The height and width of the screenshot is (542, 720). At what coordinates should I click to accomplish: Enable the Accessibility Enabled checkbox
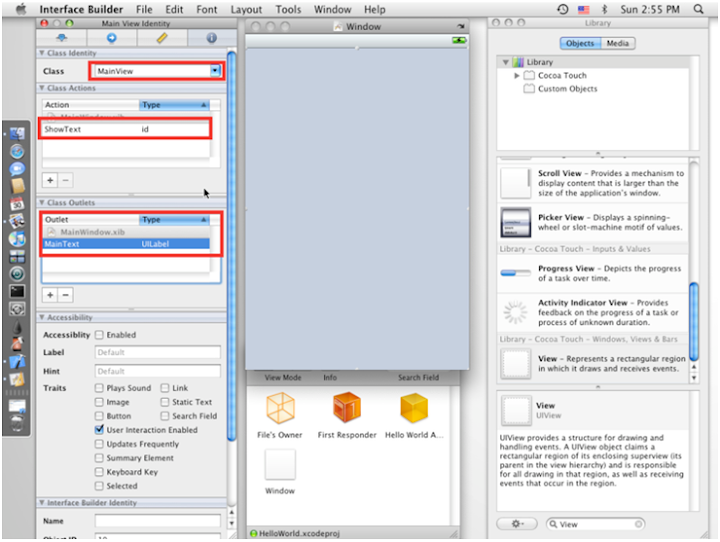click(x=99, y=335)
